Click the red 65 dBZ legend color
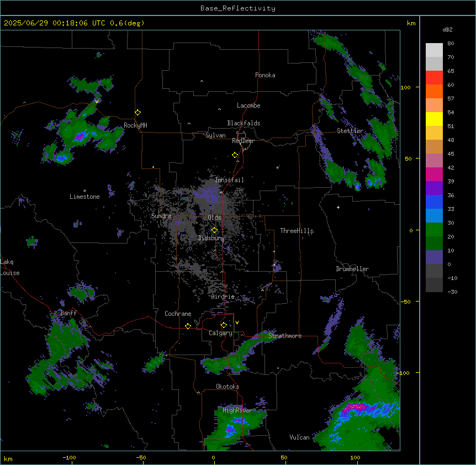This screenshot has height=465, width=476. click(434, 77)
